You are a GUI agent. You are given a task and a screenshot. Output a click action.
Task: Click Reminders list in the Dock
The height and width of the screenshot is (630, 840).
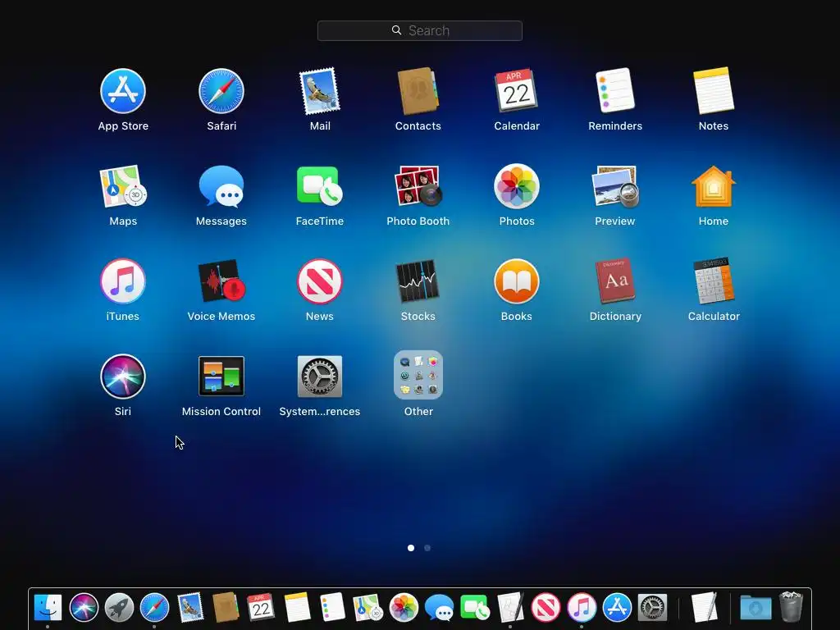[332, 608]
